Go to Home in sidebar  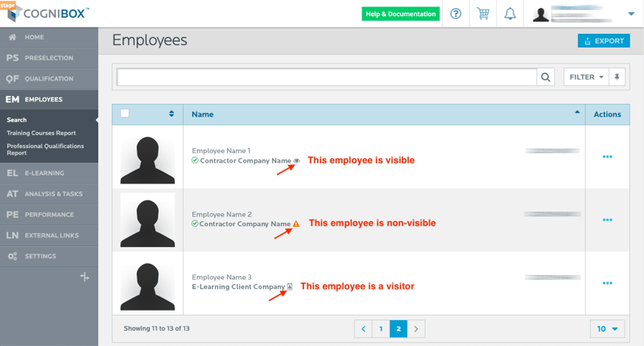[49, 37]
